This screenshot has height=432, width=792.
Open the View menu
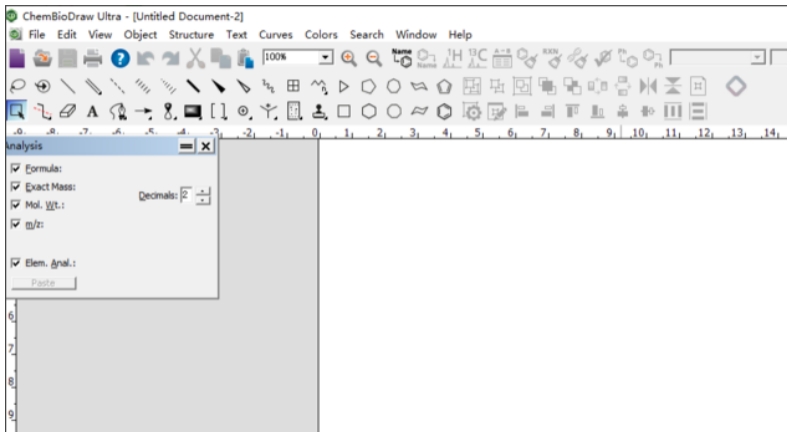tap(100, 34)
